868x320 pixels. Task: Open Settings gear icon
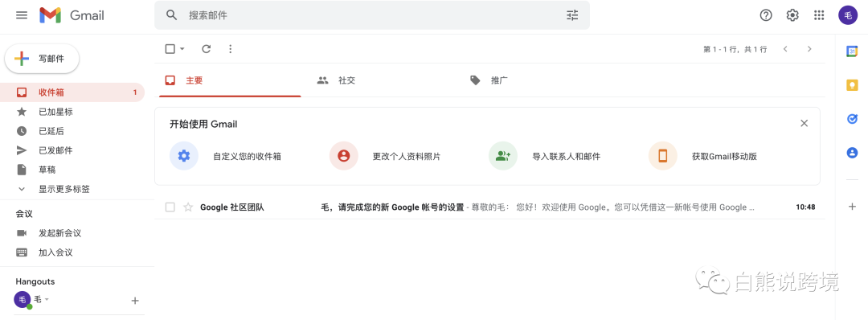pyautogui.click(x=792, y=15)
